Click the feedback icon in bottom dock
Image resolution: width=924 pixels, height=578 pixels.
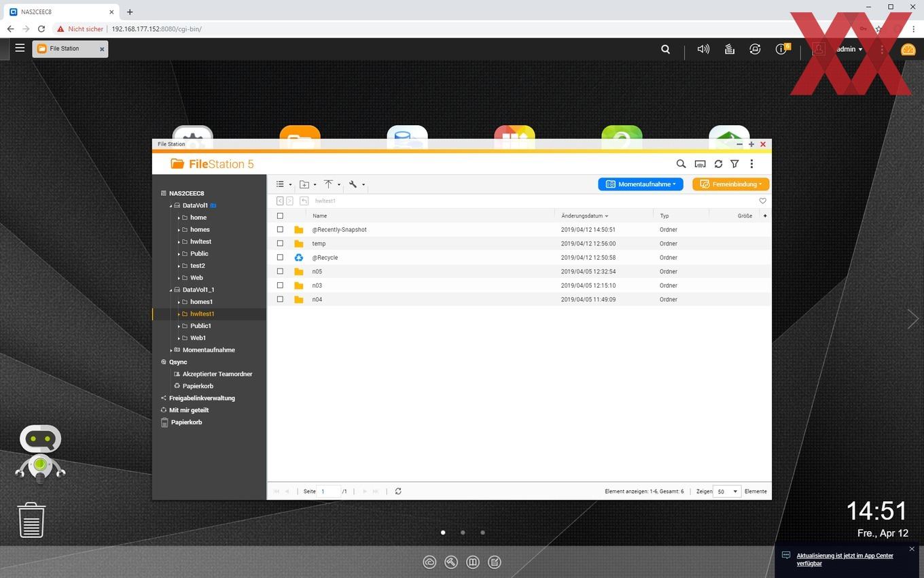coord(495,562)
